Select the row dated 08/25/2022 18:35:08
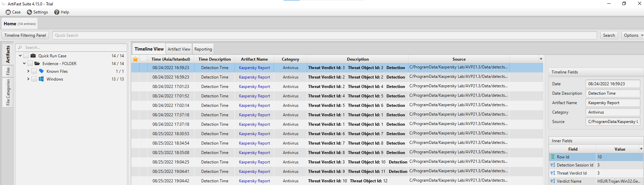 [337, 153]
